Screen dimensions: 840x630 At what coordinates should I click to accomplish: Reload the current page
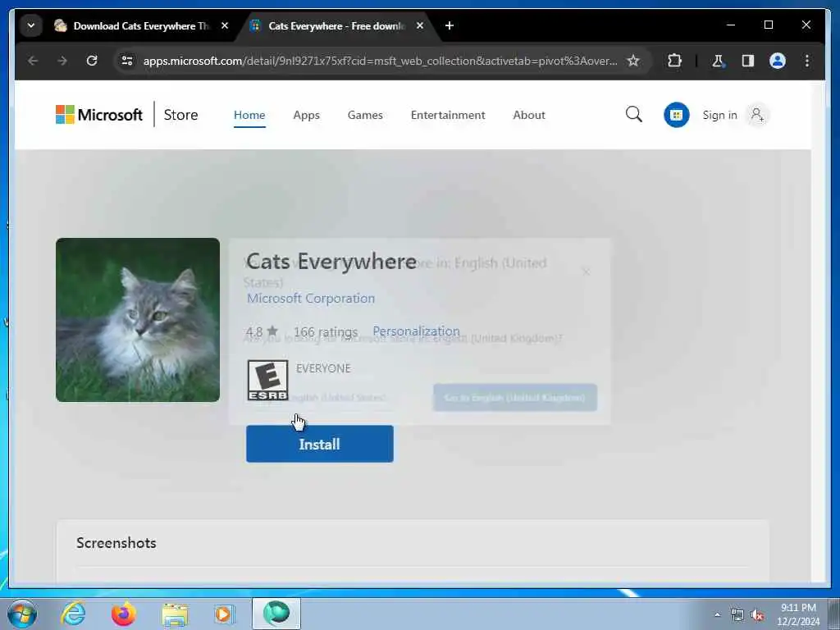click(x=92, y=61)
